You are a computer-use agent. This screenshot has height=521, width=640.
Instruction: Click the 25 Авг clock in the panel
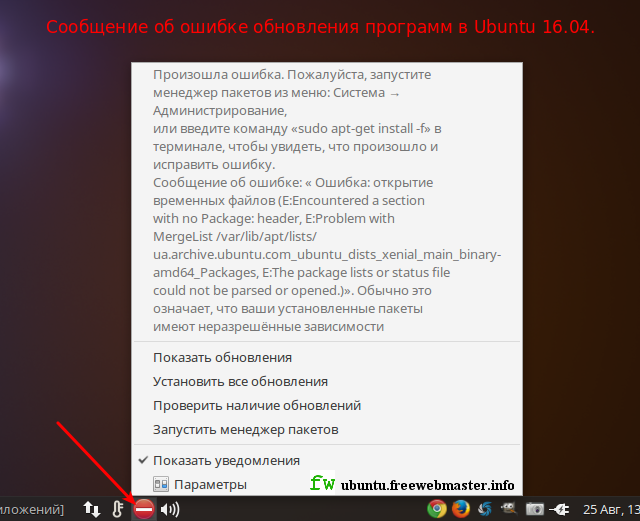coord(611,509)
